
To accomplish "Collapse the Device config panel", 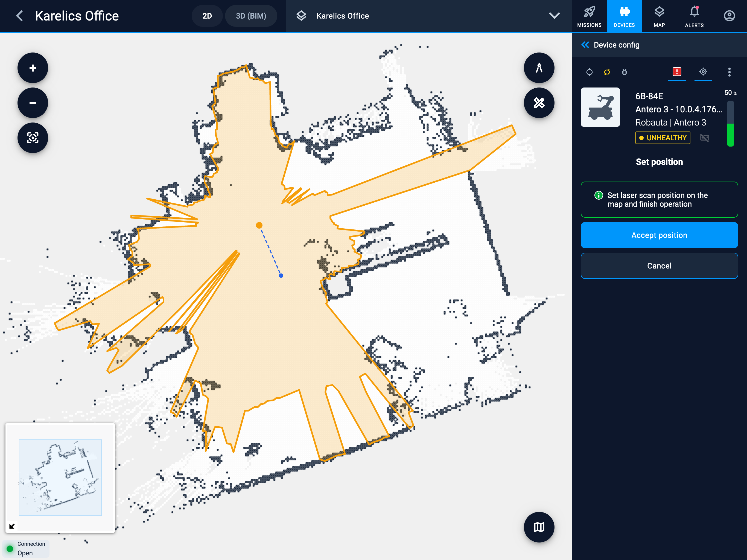I will (585, 45).
